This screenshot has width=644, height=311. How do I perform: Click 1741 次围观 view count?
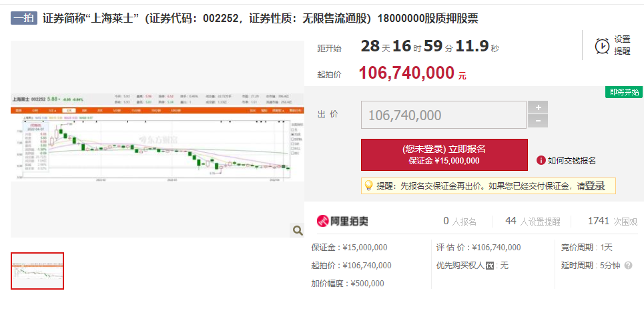(x=613, y=222)
